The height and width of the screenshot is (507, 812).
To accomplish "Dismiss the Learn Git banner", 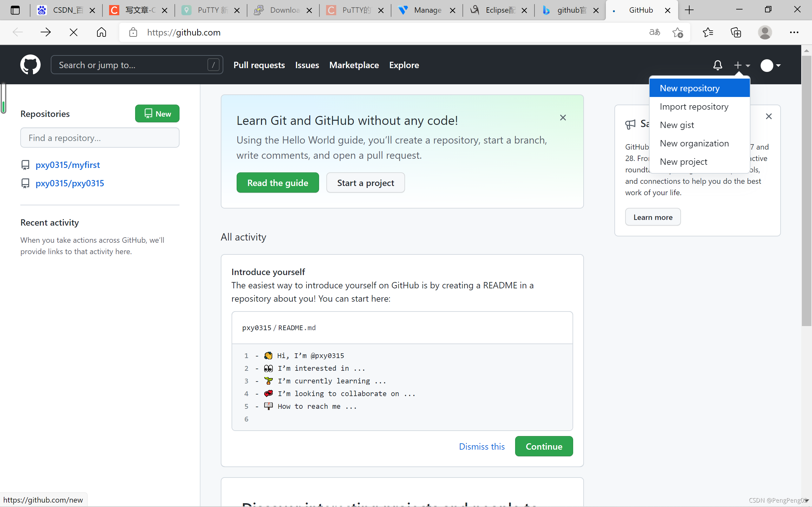I will pos(563,118).
